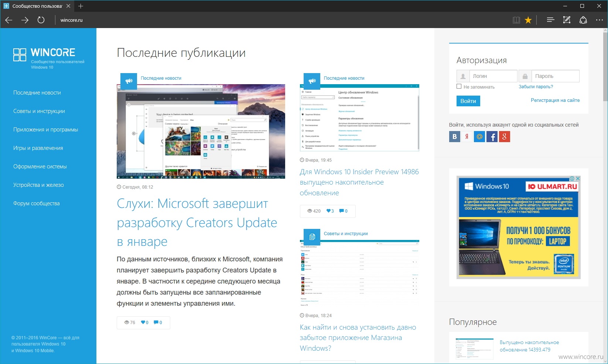Click the Creators Update article screenshot image
Viewport: 608px width, 364px height.
point(201,131)
